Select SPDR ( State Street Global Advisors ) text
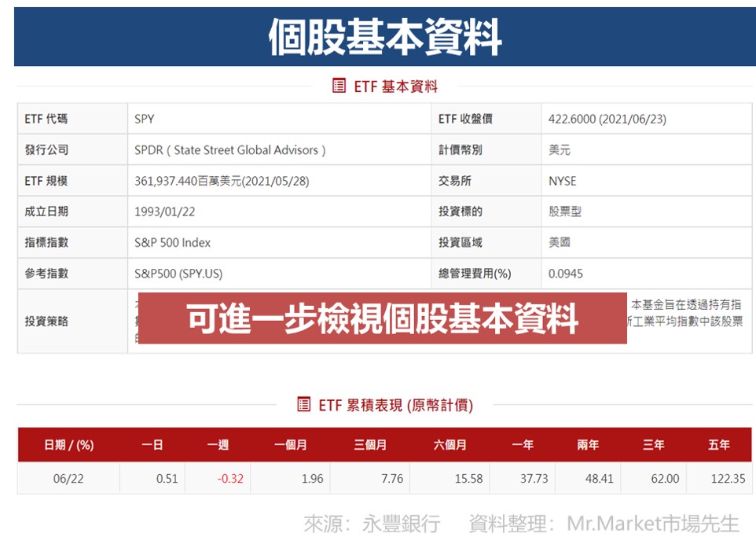Screen dimensions: 756x548 [230, 150]
